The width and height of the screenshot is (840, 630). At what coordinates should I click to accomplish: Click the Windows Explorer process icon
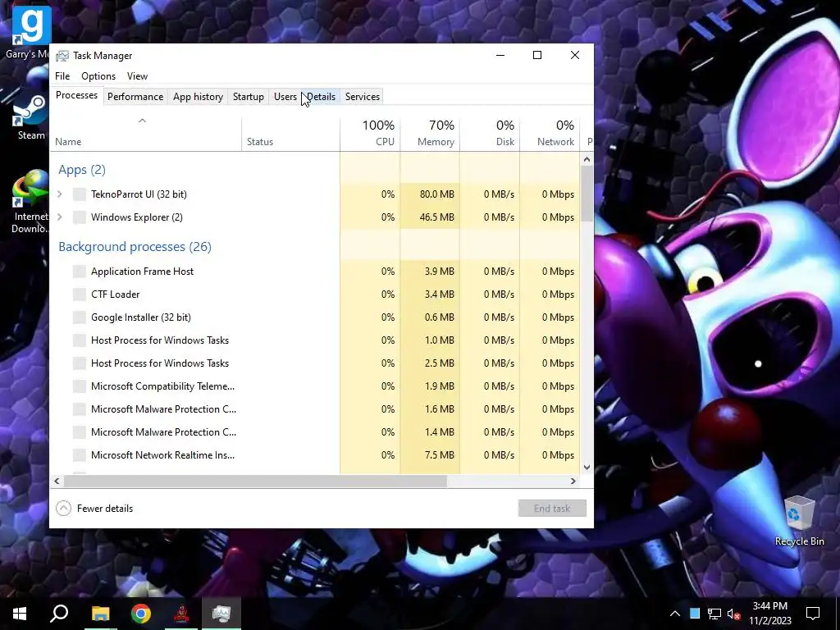point(80,217)
